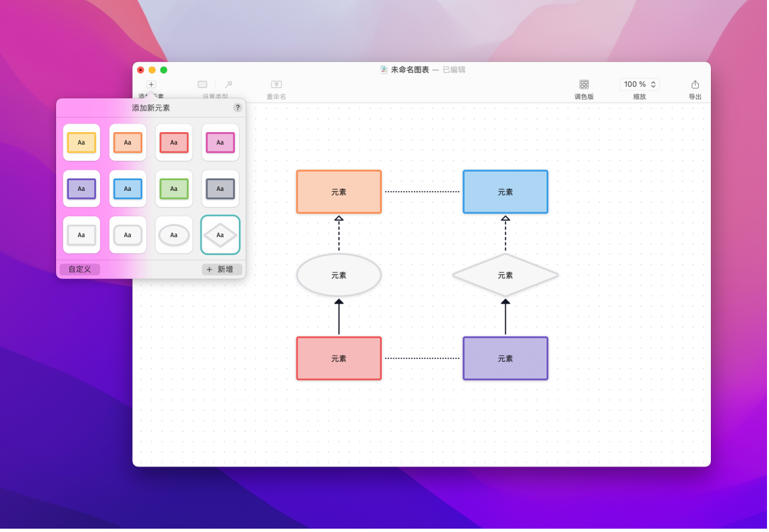Screen dimensions: 769x532
Task: Click the 未命名图表 window title
Action: pyautogui.click(x=409, y=69)
